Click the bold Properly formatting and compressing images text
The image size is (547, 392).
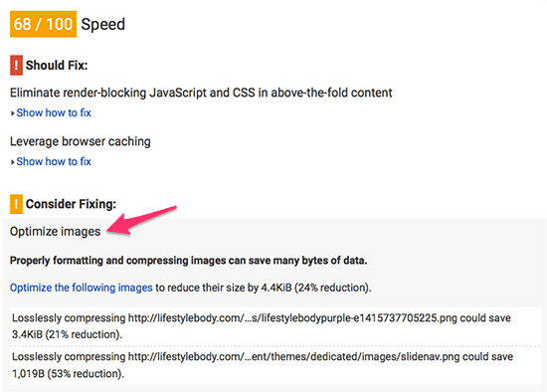[x=188, y=261]
